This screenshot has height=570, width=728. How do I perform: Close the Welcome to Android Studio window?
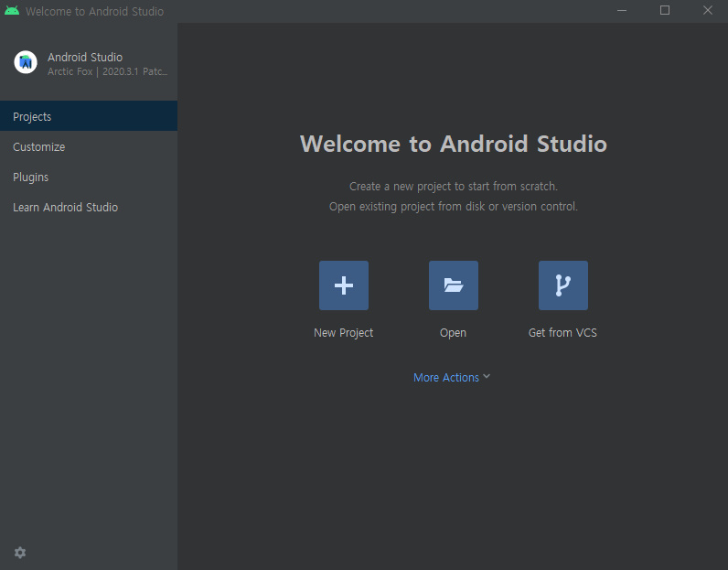click(x=708, y=10)
